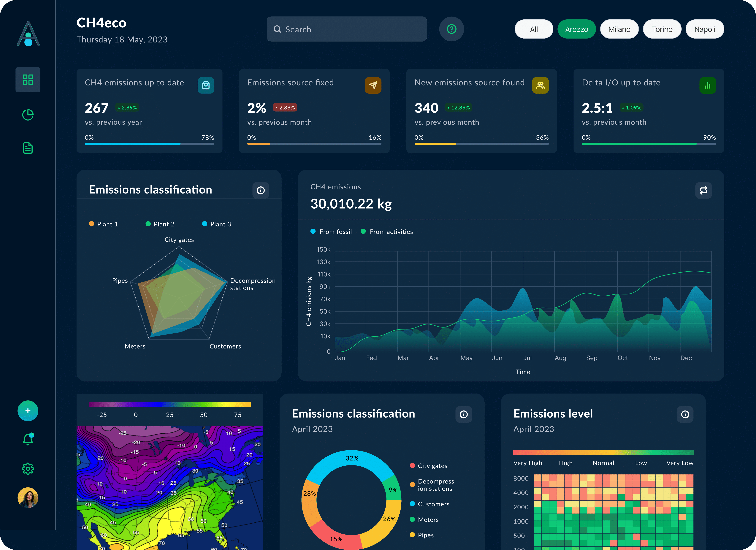
Task: Click the 78% progress bar on CH4 emissions card
Action: tap(149, 144)
